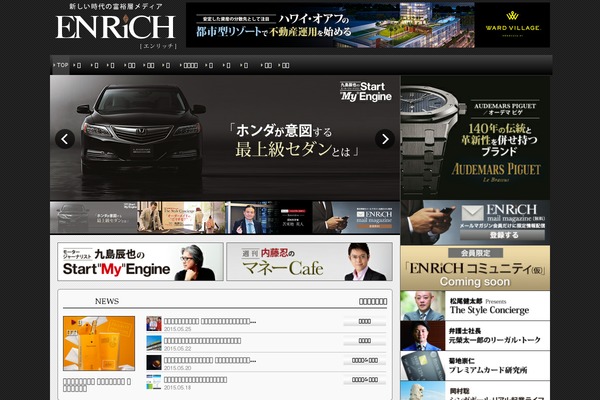Open news article dated 2015.05.22
Screen dimensions: 600x400
[x=202, y=341]
